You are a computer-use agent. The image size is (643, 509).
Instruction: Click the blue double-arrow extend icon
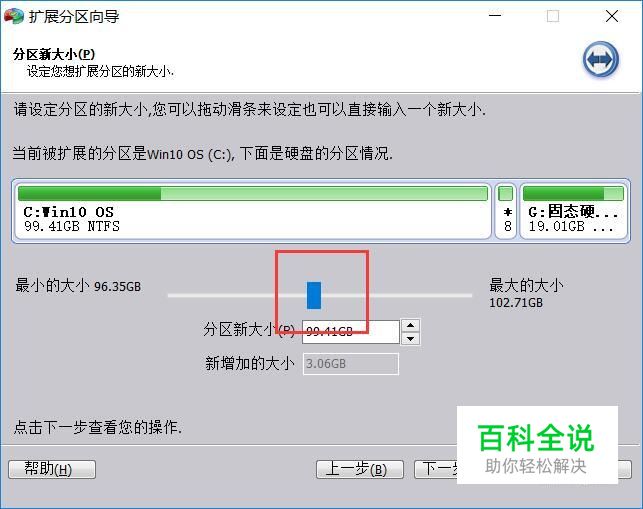click(601, 60)
